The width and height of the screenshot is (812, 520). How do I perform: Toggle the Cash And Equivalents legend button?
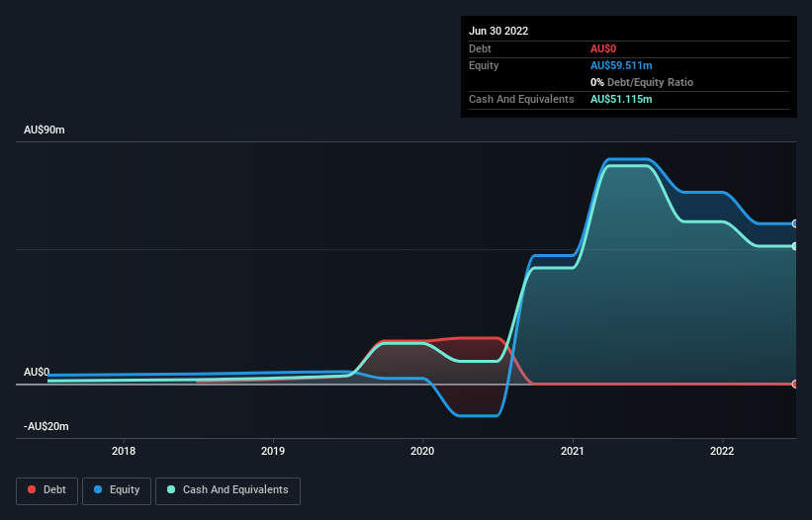pos(227,490)
